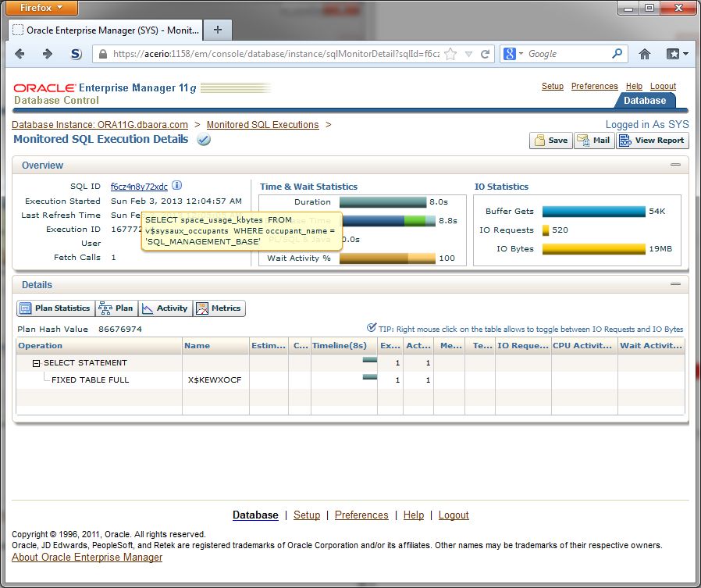Click the S sync toolbar icon
The height and width of the screenshot is (588, 701).
click(x=77, y=54)
